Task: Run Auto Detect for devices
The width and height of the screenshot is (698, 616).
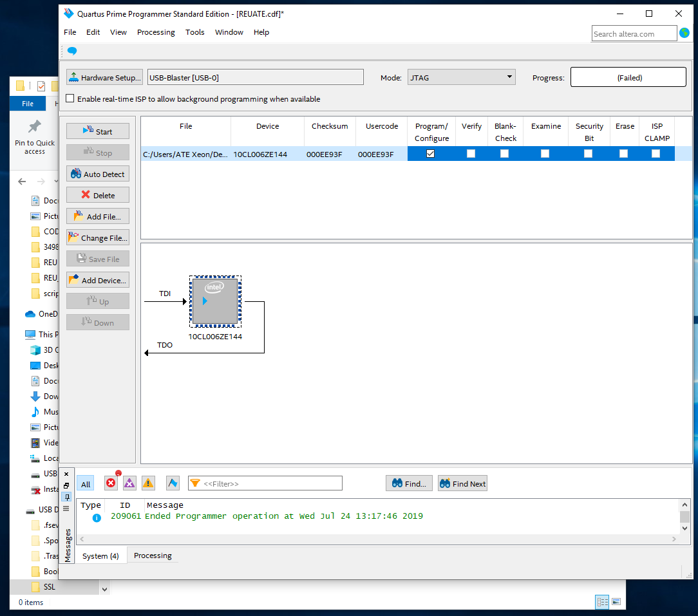Action: pyautogui.click(x=97, y=174)
